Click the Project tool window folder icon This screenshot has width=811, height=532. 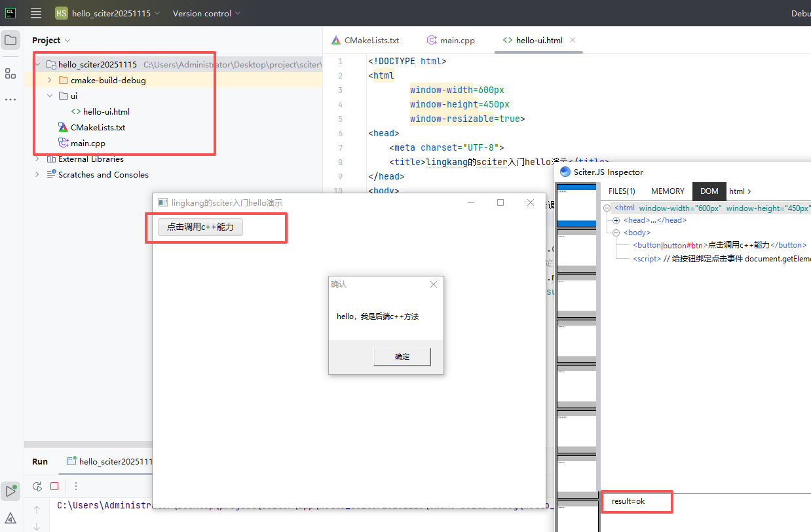(x=10, y=41)
